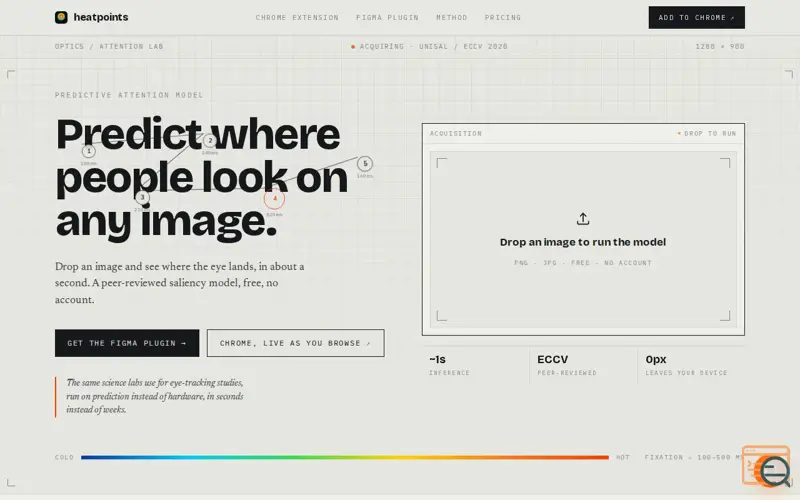Click the red fixation marker number 4

(x=274, y=198)
